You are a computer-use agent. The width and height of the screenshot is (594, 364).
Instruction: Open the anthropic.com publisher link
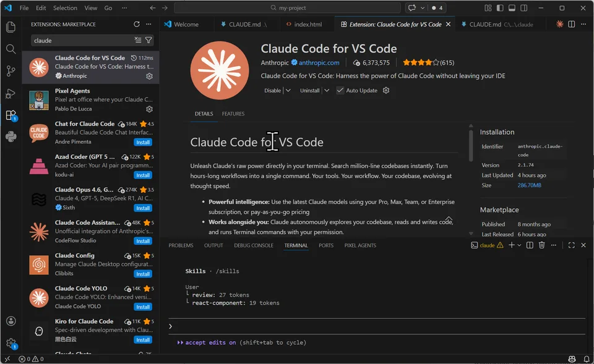click(319, 63)
